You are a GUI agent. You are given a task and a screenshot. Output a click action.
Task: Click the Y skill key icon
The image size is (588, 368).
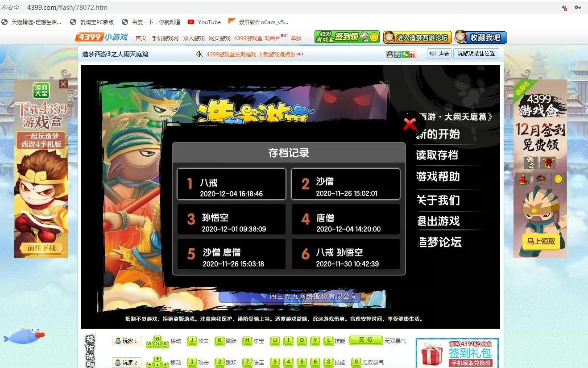tap(315, 341)
